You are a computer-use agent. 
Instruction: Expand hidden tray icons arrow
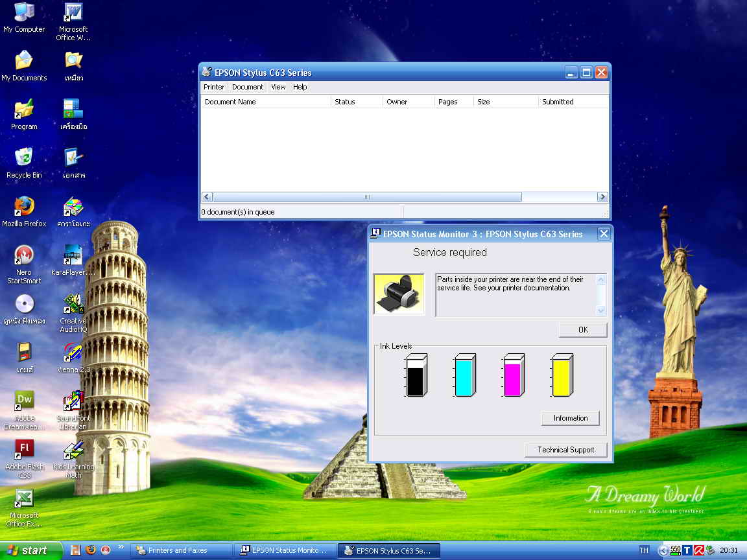point(663,550)
